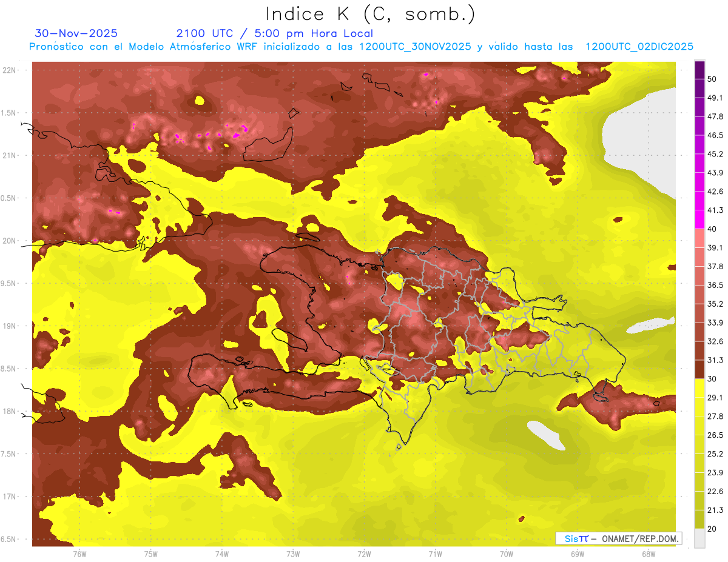Click the "22.6" colorbar value
This screenshot has width=728, height=562.
(715, 492)
